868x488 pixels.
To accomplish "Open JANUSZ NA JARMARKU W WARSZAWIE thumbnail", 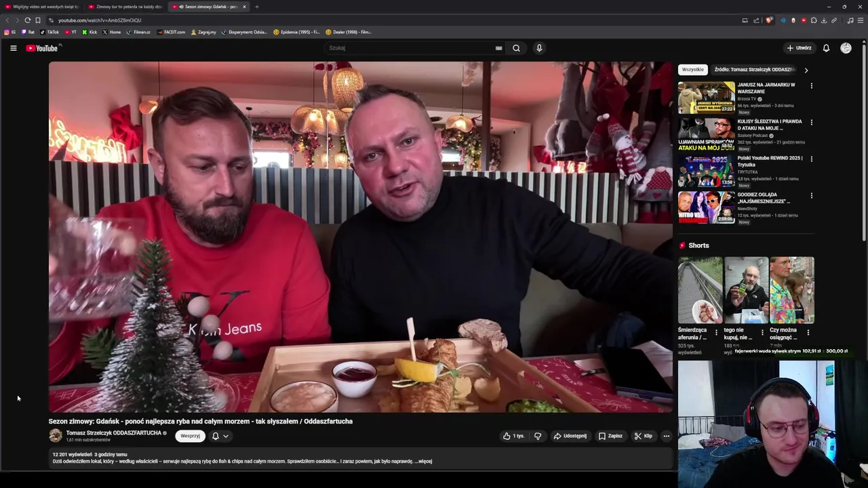I will point(707,97).
